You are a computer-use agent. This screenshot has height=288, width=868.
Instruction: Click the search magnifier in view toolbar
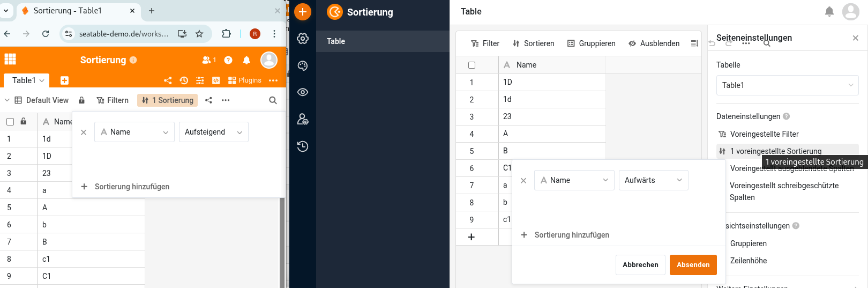click(273, 100)
